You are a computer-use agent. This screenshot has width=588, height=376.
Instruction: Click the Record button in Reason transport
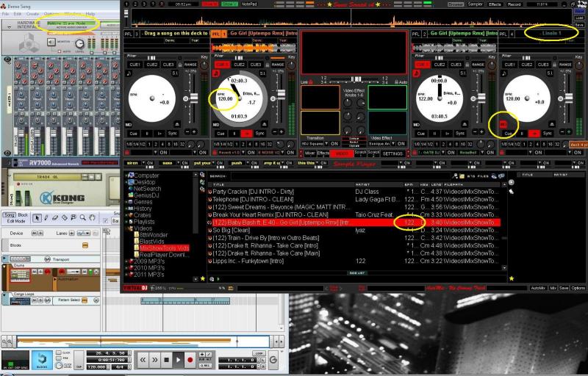click(x=189, y=360)
